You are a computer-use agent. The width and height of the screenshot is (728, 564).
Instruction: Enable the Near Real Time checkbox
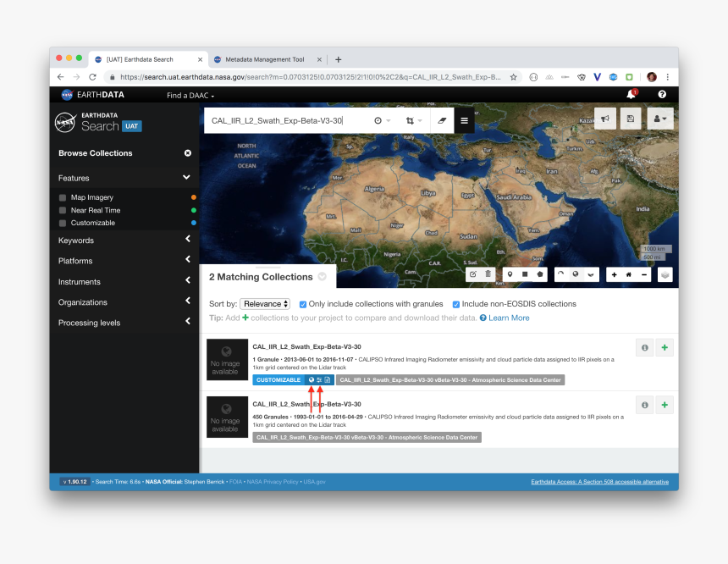tap(63, 210)
